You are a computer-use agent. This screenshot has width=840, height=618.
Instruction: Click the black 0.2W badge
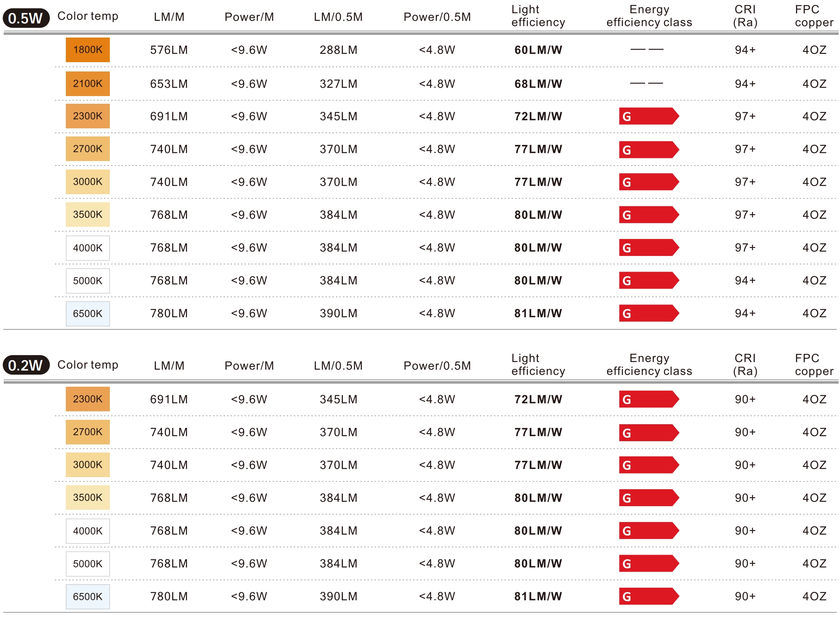click(x=26, y=365)
